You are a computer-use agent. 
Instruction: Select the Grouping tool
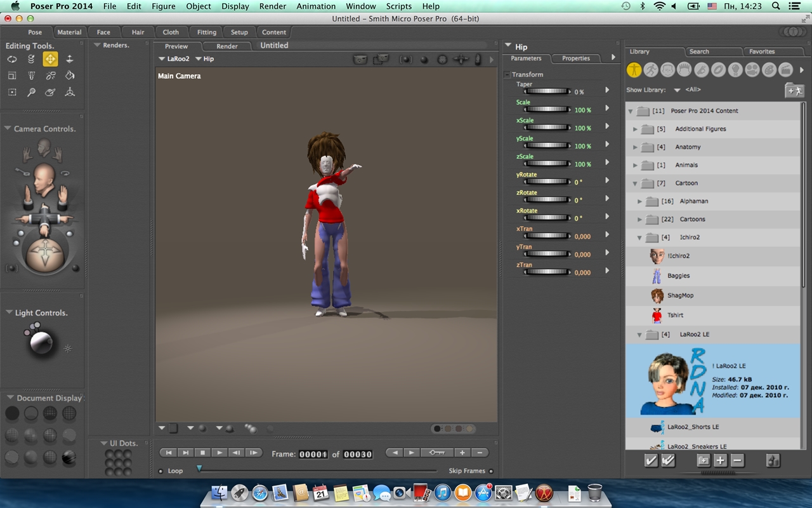pos(12,92)
